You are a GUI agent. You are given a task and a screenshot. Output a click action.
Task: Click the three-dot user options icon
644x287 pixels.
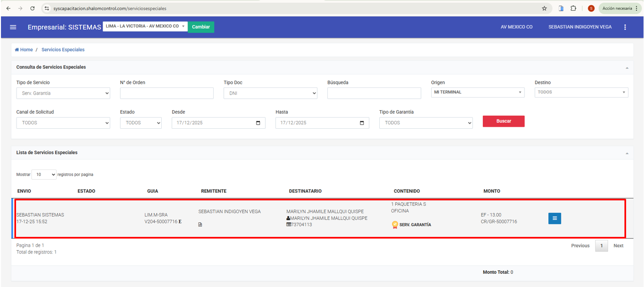(625, 27)
